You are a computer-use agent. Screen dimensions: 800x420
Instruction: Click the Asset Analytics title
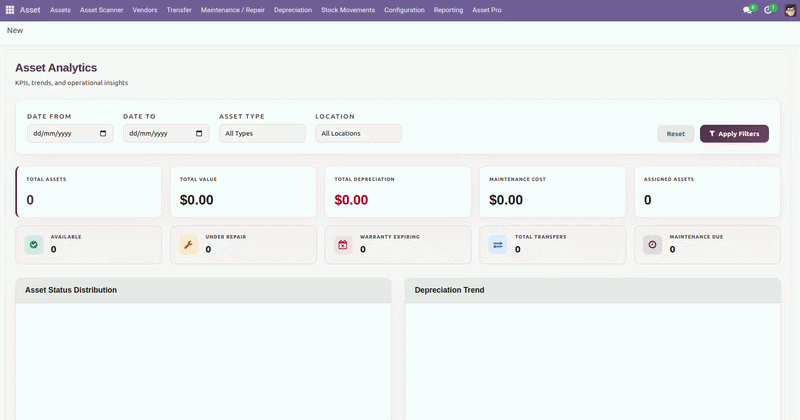(x=56, y=68)
